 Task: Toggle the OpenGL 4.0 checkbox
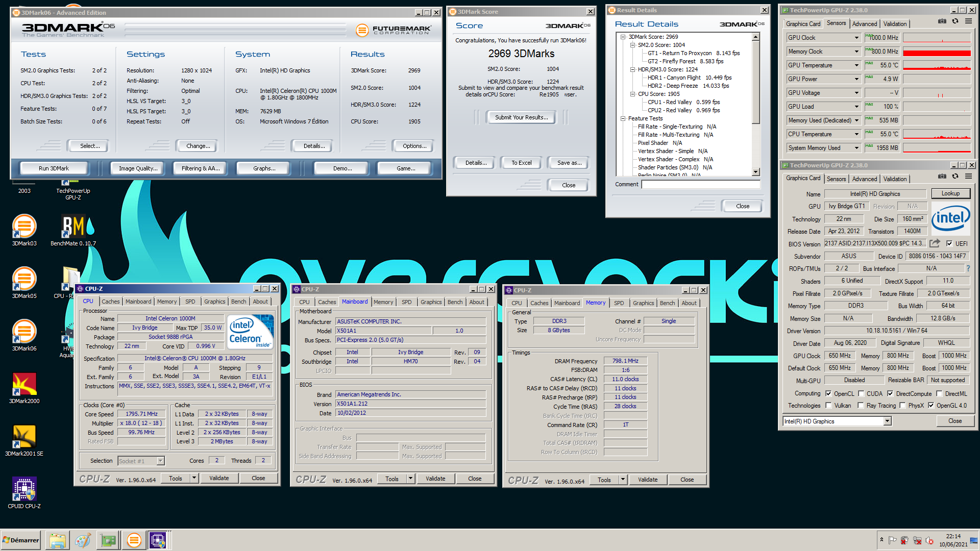(931, 406)
